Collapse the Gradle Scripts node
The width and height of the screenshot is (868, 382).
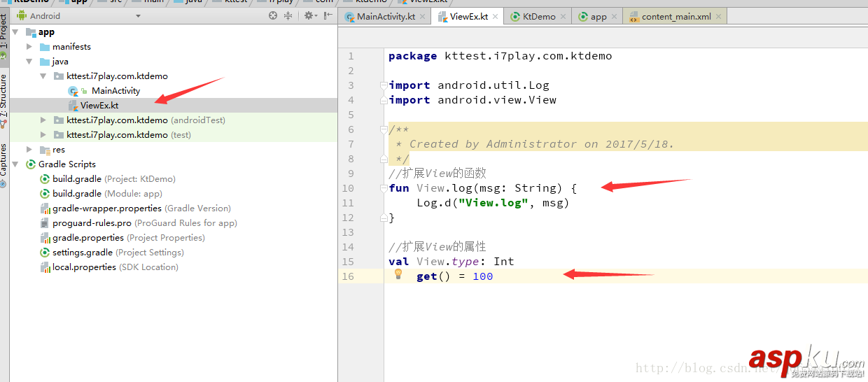15,164
